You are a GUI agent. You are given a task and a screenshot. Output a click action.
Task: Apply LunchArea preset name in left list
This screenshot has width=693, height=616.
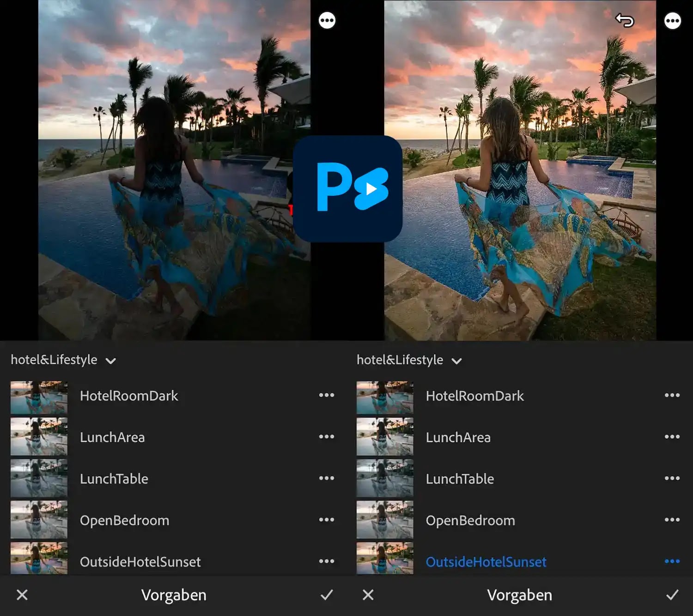[112, 437]
